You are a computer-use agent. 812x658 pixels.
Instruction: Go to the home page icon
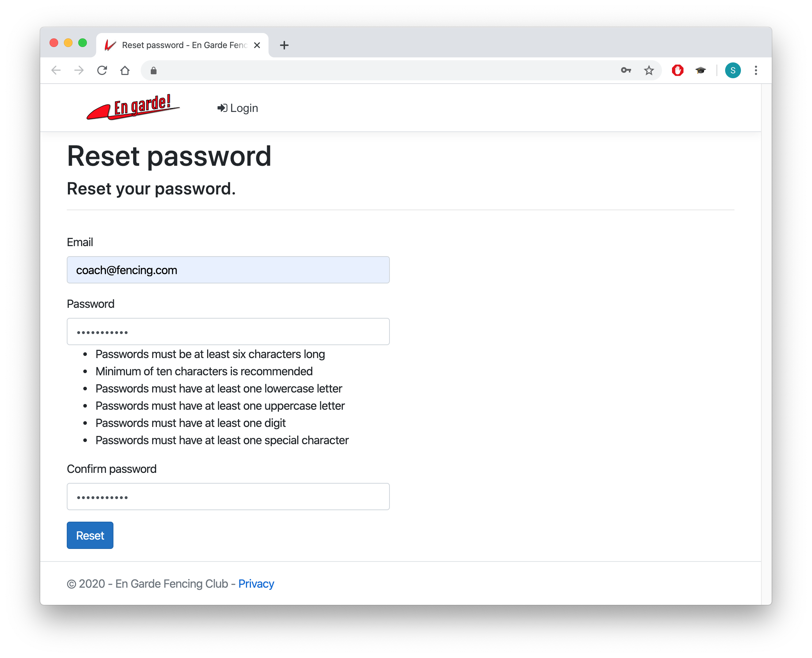pyautogui.click(x=125, y=70)
